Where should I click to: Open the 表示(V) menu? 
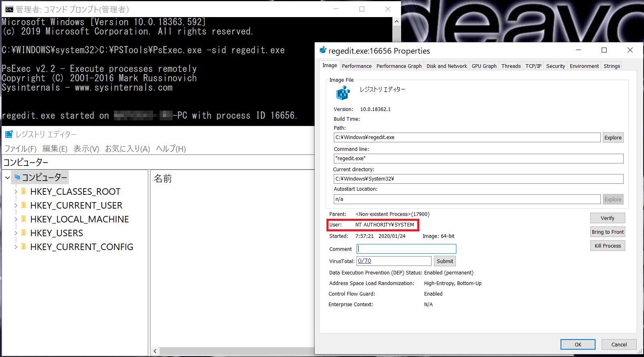[86, 149]
